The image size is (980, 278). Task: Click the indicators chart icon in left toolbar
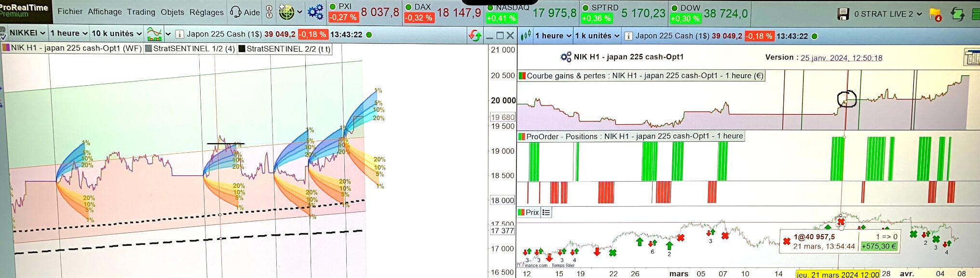coord(154,34)
